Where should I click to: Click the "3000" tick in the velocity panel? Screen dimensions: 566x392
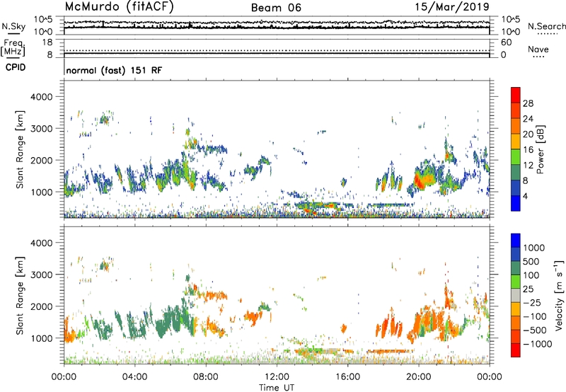tap(42, 275)
